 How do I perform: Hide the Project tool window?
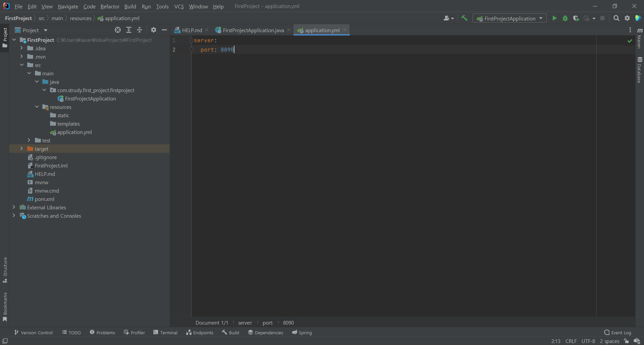tap(164, 30)
